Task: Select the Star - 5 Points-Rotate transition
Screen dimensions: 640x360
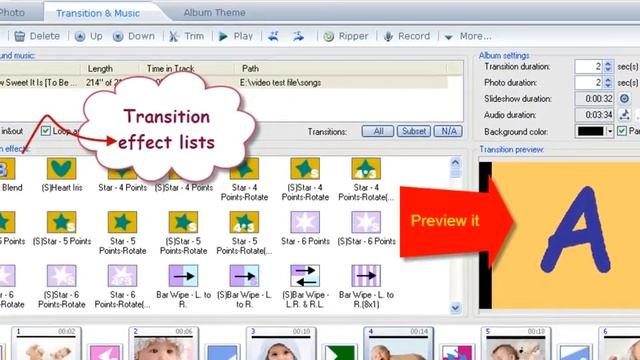Action: tap(122, 233)
